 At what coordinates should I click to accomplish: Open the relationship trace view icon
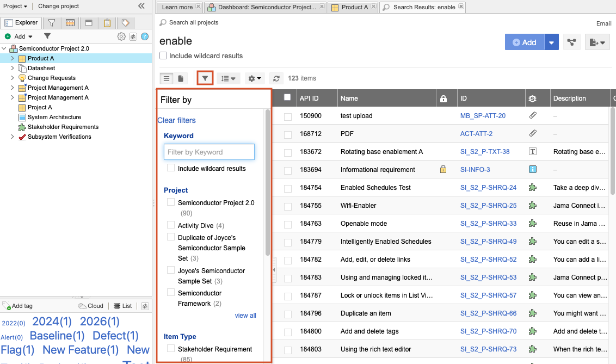tap(571, 42)
